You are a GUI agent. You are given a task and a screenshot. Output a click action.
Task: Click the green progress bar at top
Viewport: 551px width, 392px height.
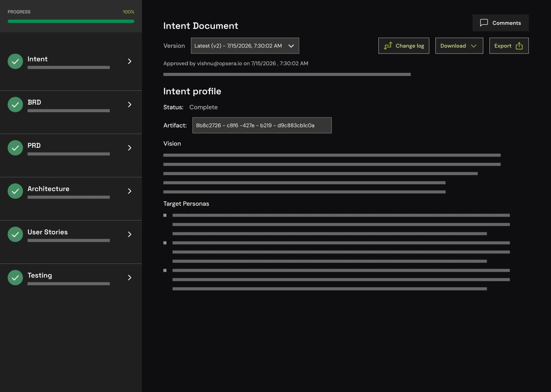point(71,21)
